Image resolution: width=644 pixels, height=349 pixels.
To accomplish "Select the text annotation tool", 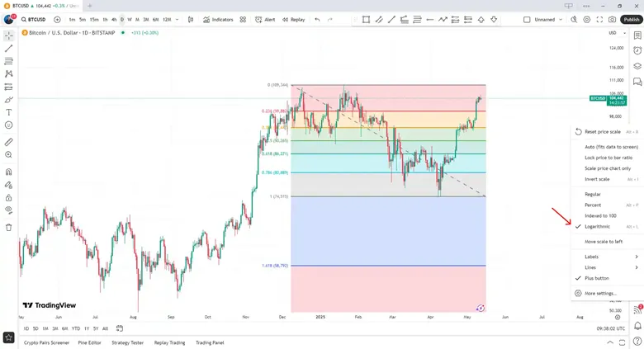I will (x=8, y=112).
